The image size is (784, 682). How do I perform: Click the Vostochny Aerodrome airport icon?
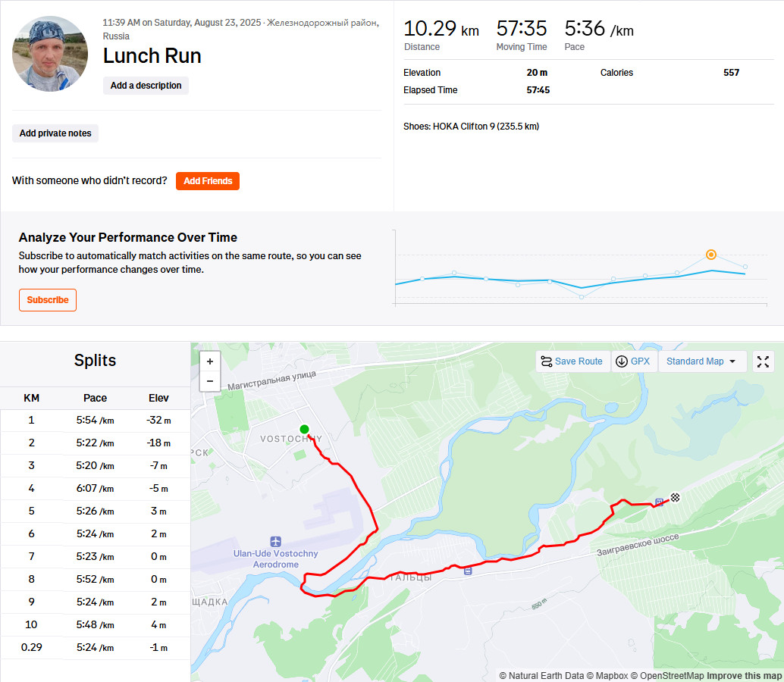(275, 541)
